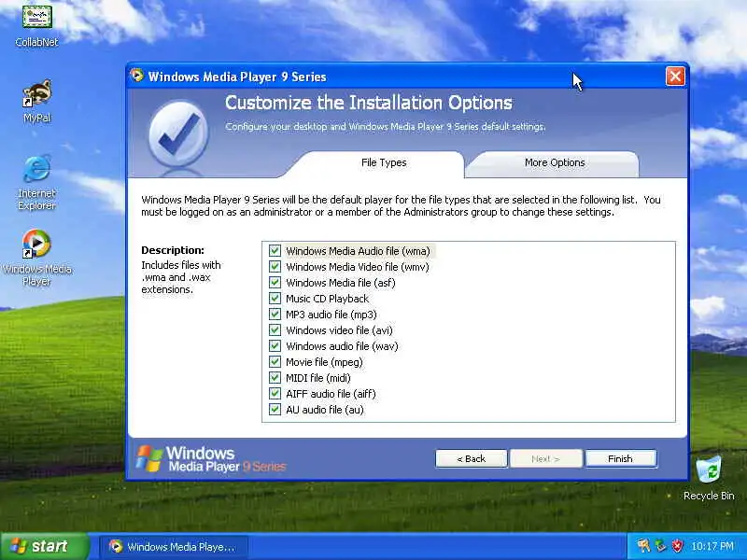Select the Recycle Bin icon

click(x=709, y=478)
